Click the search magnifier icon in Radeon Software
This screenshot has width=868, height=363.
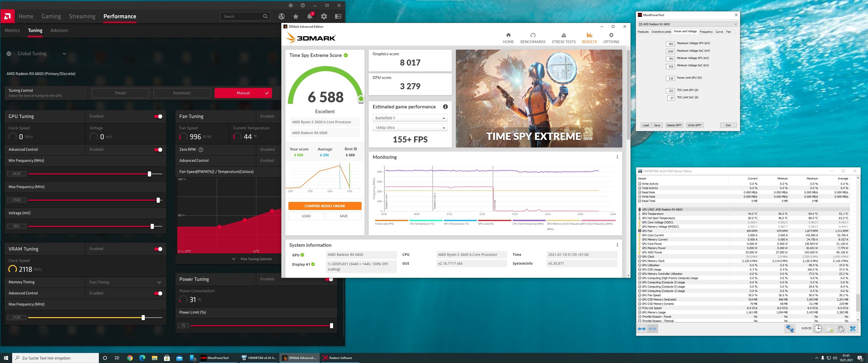coord(265,16)
